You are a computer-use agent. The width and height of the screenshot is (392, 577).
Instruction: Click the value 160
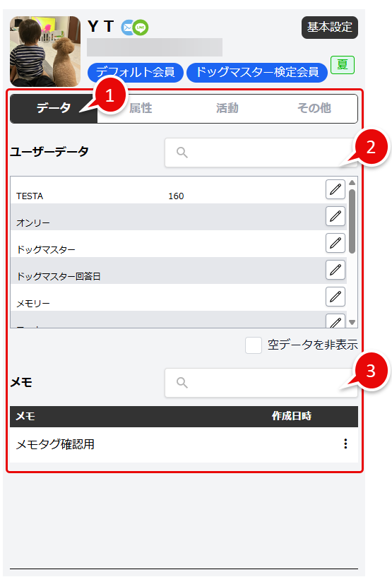point(176,196)
